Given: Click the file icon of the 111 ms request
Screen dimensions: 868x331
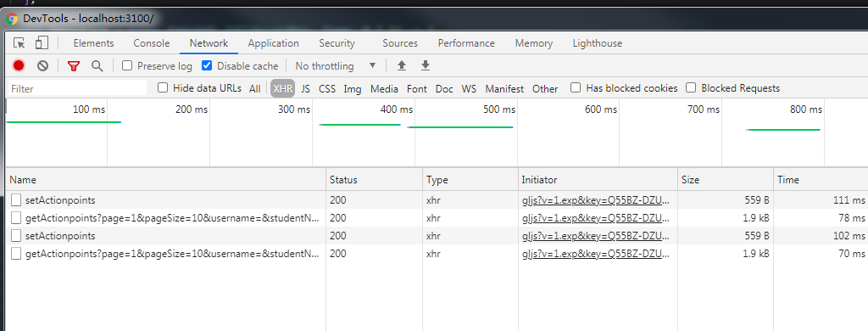Looking at the screenshot, I should (17, 200).
